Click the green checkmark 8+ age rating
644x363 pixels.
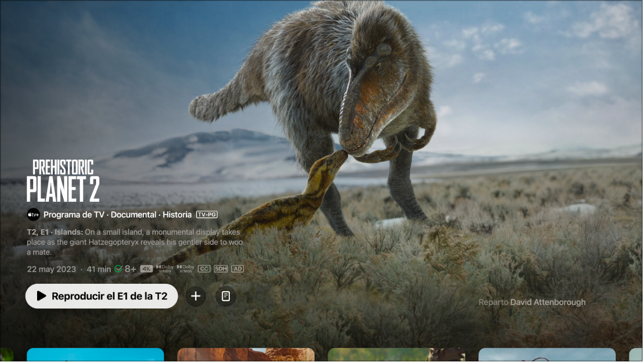click(125, 269)
